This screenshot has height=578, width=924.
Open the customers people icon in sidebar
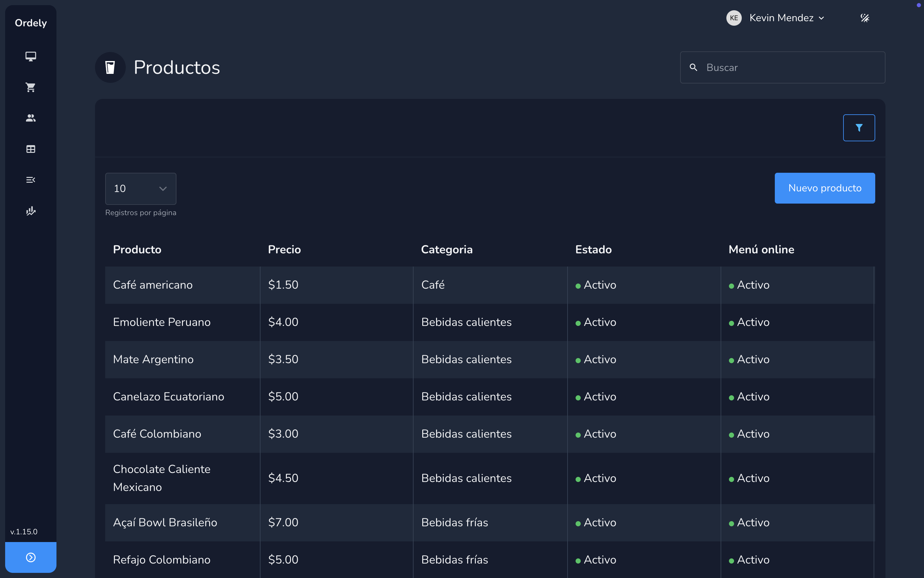coord(30,118)
